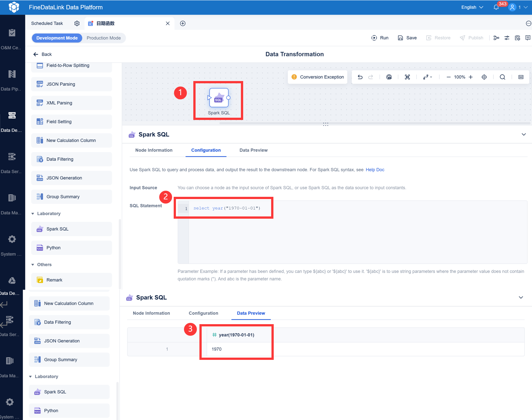Run the data transformation task
Viewport: 532px width, 420px height.
click(x=380, y=38)
